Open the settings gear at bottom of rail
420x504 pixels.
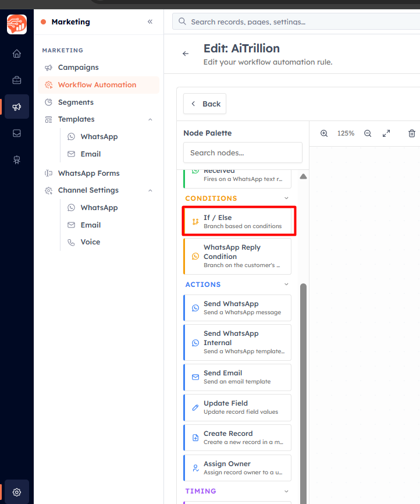tap(17, 492)
